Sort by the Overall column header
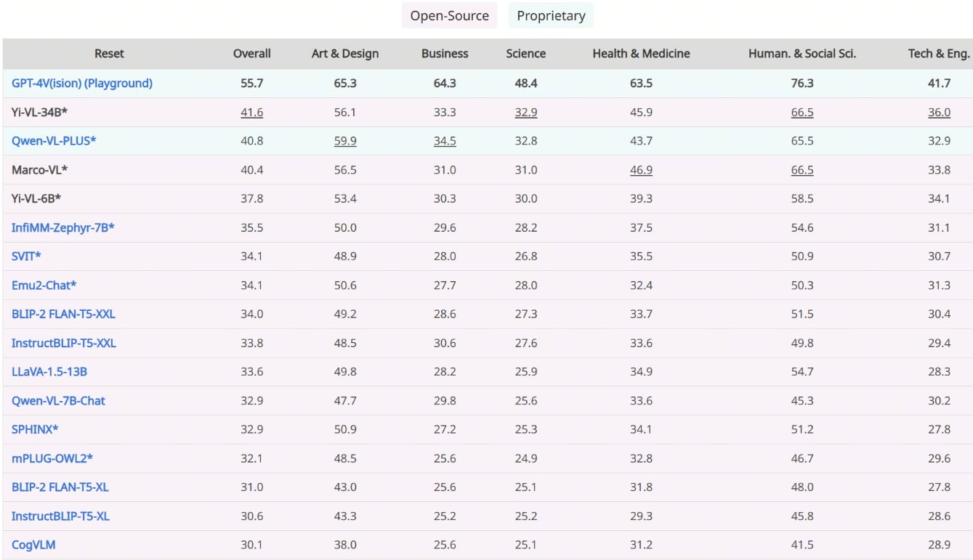973x560 pixels. pyautogui.click(x=252, y=54)
